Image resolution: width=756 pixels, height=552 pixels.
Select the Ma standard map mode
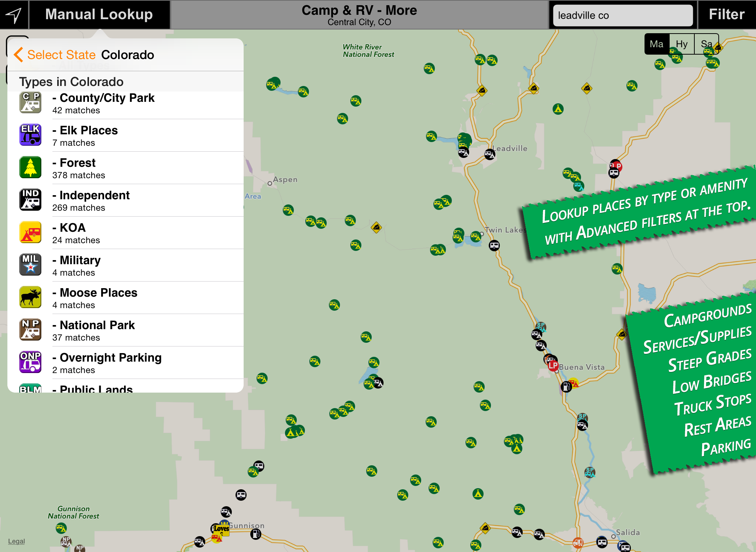pyautogui.click(x=657, y=44)
